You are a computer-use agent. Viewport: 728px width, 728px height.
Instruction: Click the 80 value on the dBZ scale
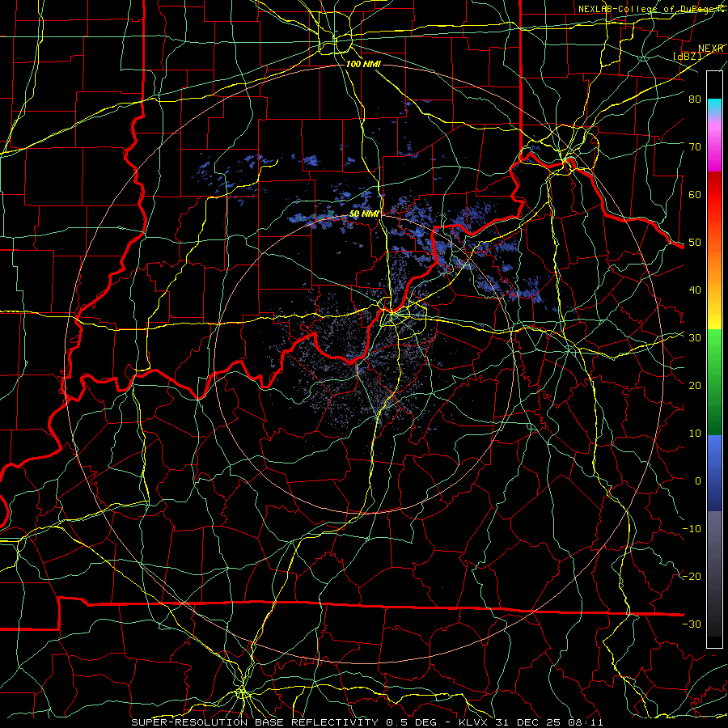click(695, 99)
